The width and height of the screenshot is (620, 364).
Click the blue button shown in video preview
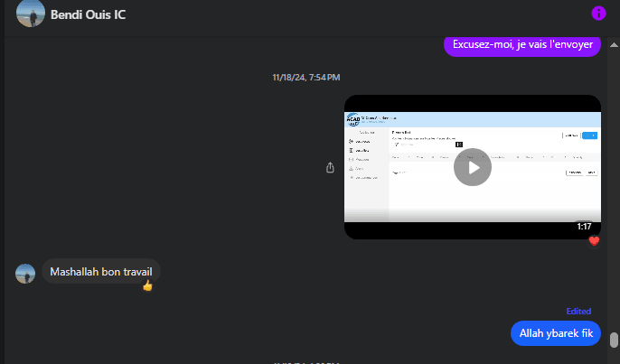(589, 135)
